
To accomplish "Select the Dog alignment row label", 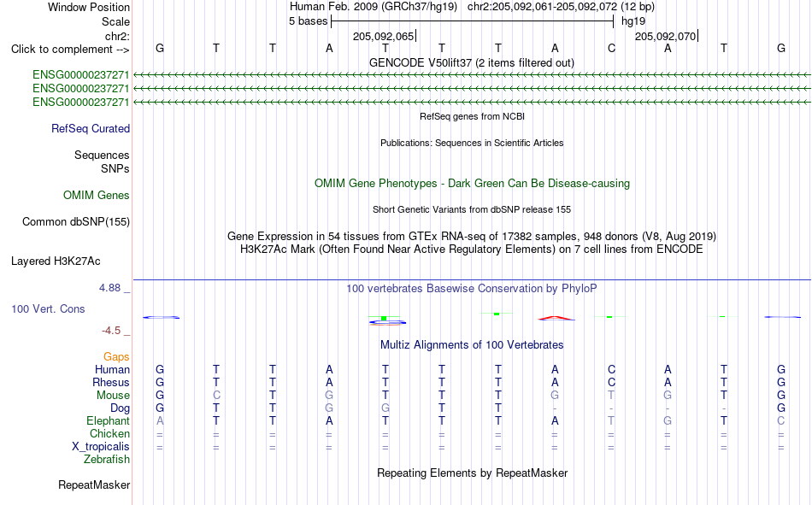I will pos(120,408).
